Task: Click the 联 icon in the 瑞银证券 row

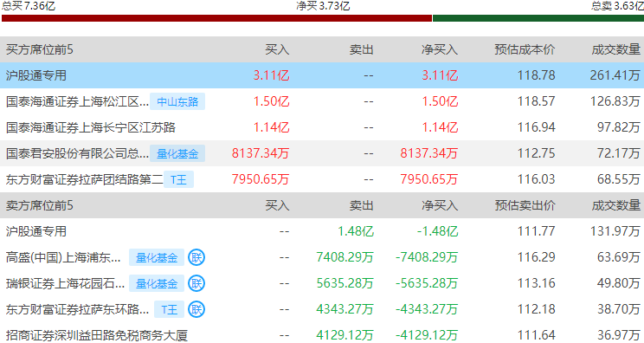Action: tap(196, 283)
